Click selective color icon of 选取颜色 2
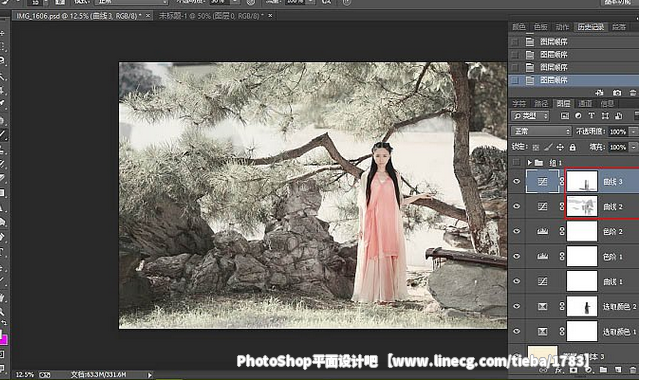Viewport: 645px width, 380px height. 543,306
